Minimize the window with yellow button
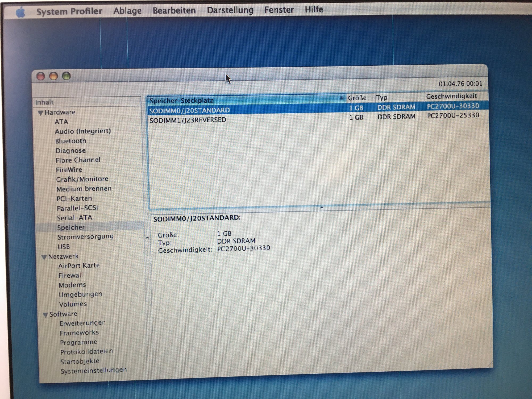The height and width of the screenshot is (399, 532). pos(53,76)
